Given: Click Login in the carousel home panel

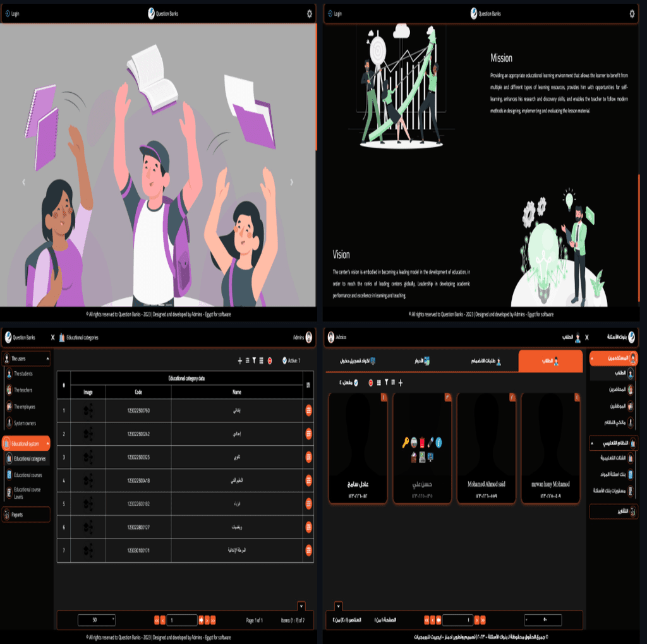Looking at the screenshot, I should pyautogui.click(x=12, y=14).
